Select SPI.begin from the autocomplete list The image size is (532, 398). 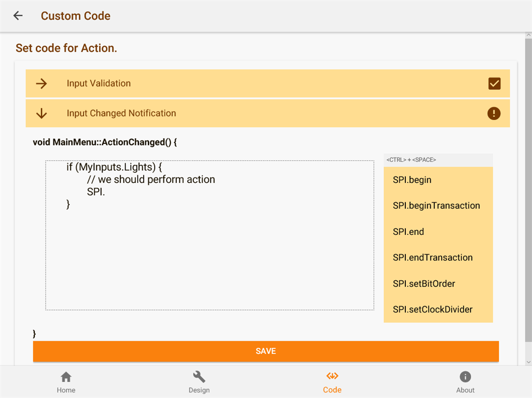pyautogui.click(x=412, y=180)
